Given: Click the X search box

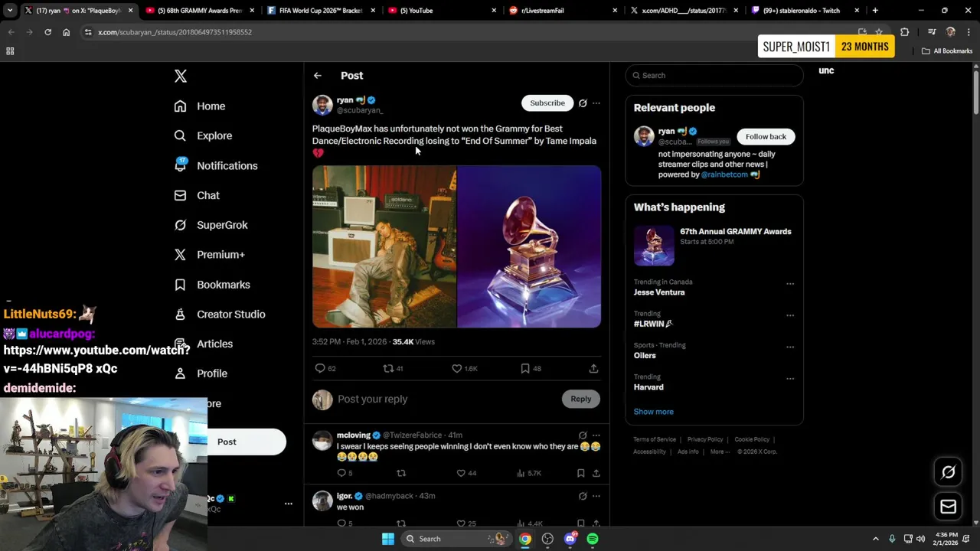Looking at the screenshot, I should click(714, 76).
